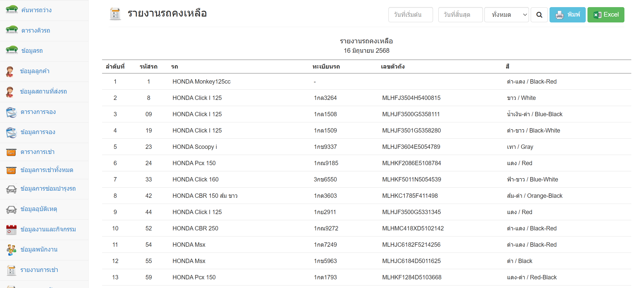Click color ฟ้า-ขาว / Blue-White

pos(532,179)
